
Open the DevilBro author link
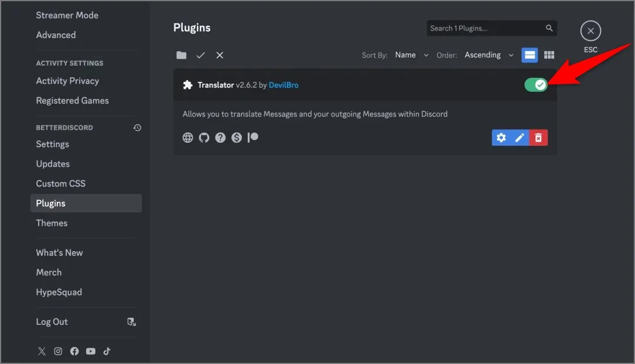tap(284, 85)
